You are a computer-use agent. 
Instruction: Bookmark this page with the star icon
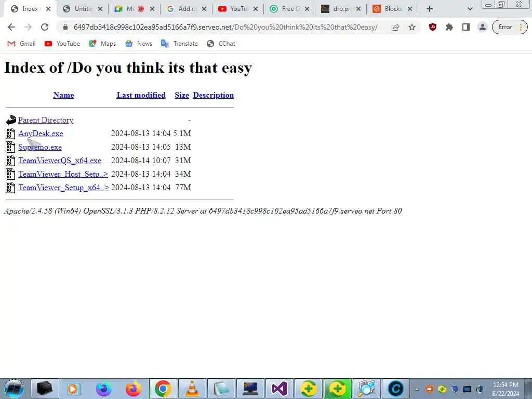tap(412, 27)
